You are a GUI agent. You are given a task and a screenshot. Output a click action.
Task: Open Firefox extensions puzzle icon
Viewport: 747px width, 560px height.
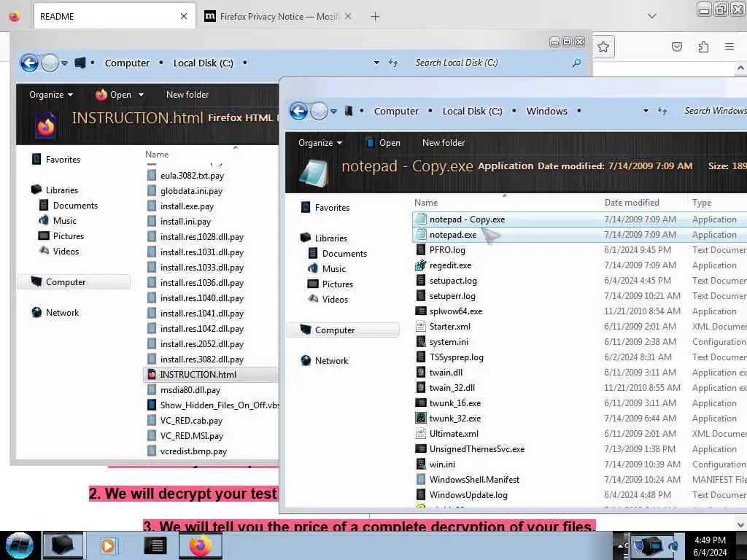click(703, 47)
